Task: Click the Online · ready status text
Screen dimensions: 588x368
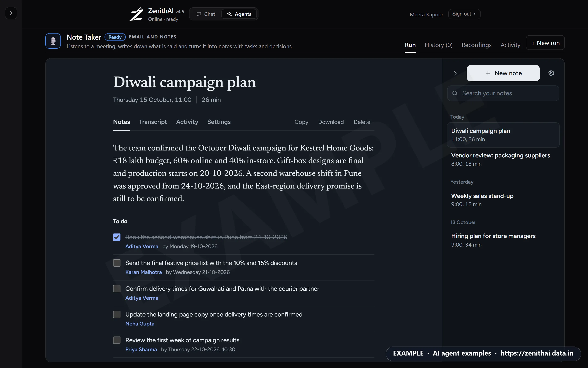Action: [x=163, y=19]
